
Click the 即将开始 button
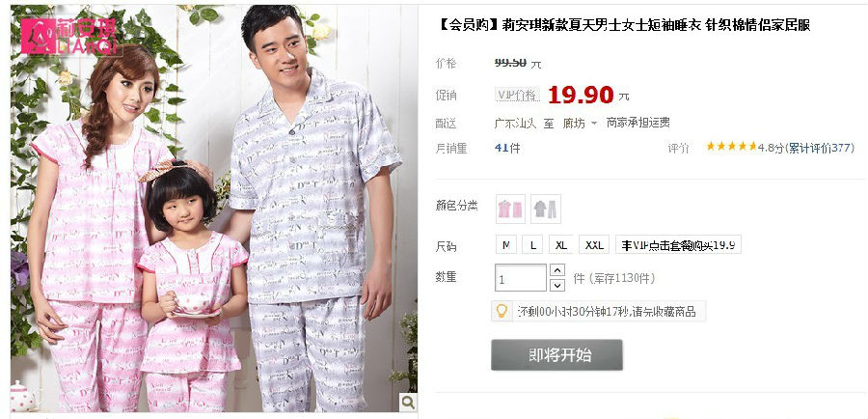click(556, 354)
